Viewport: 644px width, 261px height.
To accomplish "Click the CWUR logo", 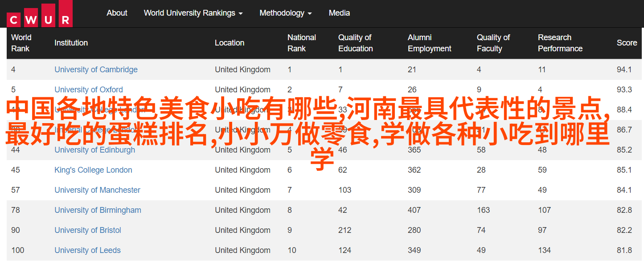I will [40, 13].
